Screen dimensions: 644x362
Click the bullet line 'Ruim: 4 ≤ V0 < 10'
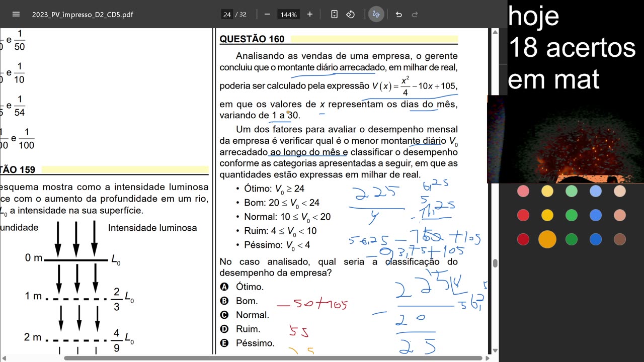point(276,231)
